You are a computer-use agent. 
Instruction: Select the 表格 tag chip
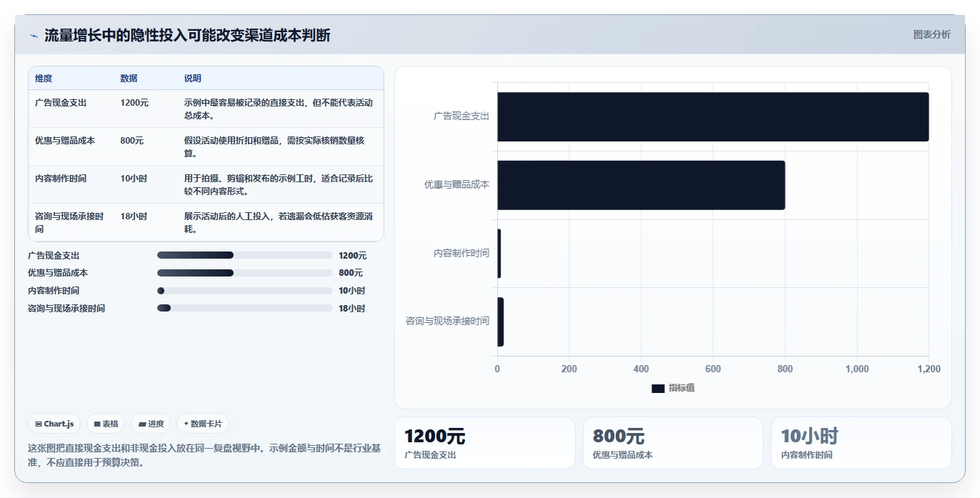click(106, 424)
